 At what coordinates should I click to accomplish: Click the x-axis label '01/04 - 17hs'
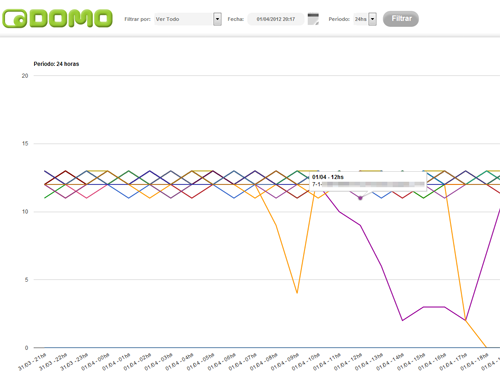pyautogui.click(x=453, y=362)
